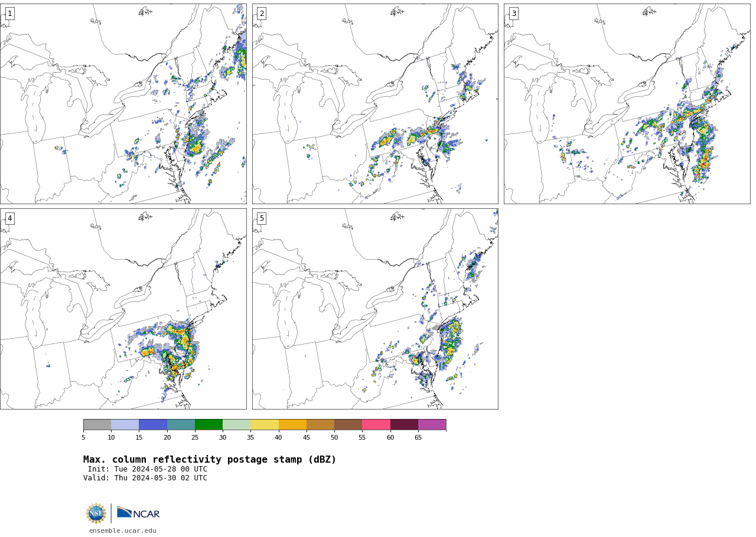The height and width of the screenshot is (537, 756).
Task: Click the pink 55-60 dBZ swatch
Action: pos(376,425)
